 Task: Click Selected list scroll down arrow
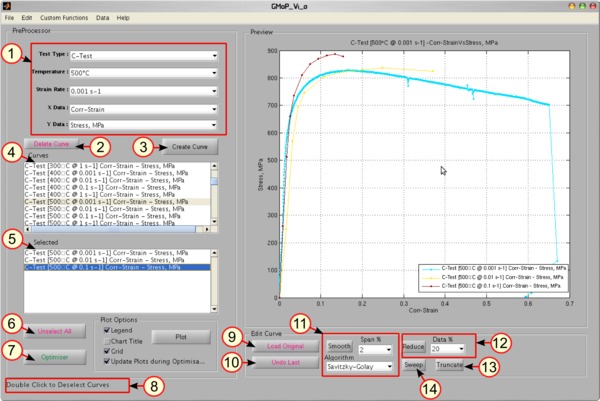pos(214,309)
